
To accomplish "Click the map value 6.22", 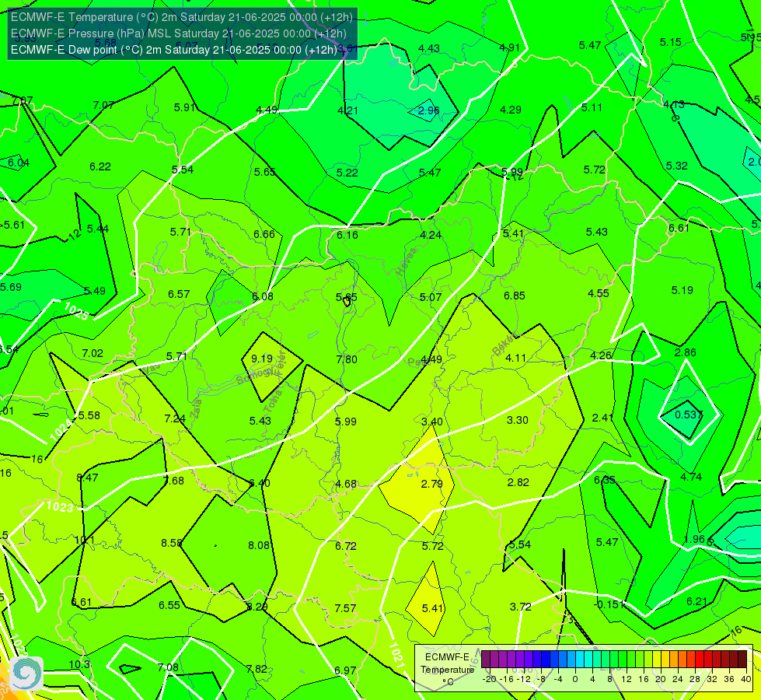I will [100, 166].
